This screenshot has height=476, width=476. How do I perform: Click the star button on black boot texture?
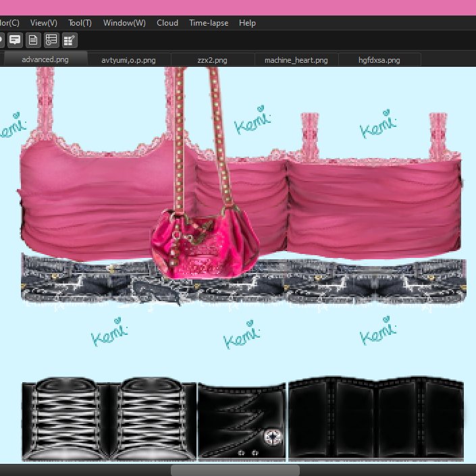[273, 438]
